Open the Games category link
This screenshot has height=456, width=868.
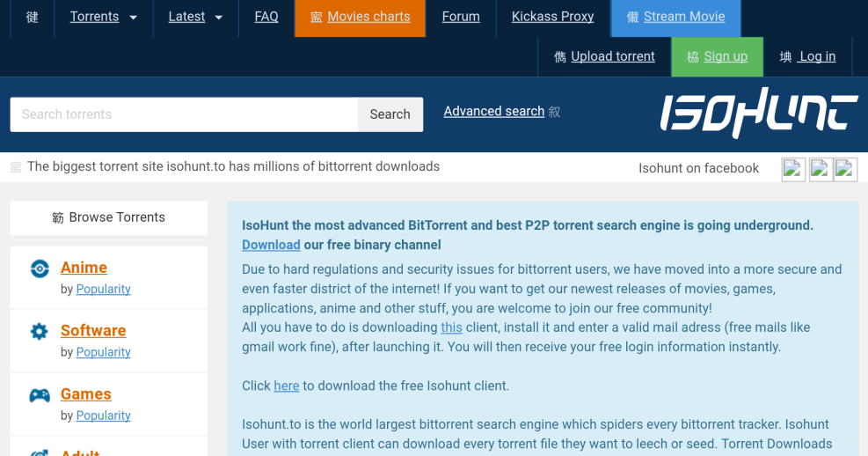[x=86, y=394]
